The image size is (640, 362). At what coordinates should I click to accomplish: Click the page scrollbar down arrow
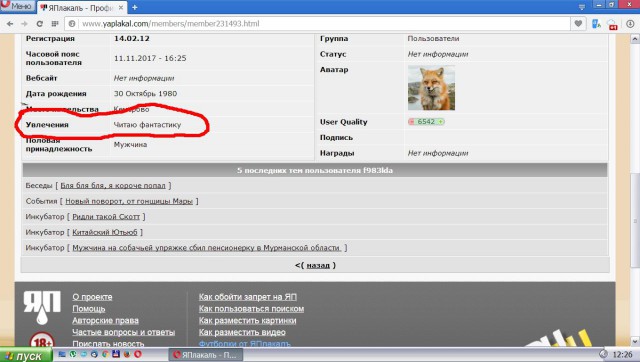pyautogui.click(x=635, y=341)
